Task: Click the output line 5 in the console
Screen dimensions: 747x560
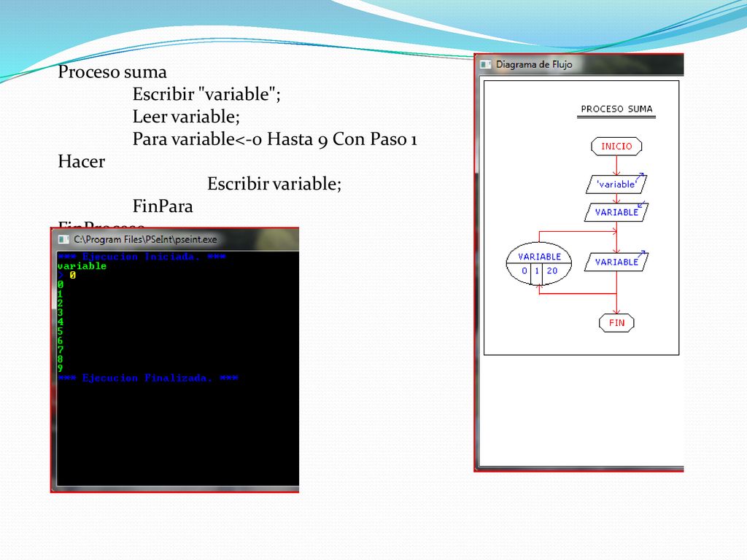Action: pyautogui.click(x=60, y=331)
